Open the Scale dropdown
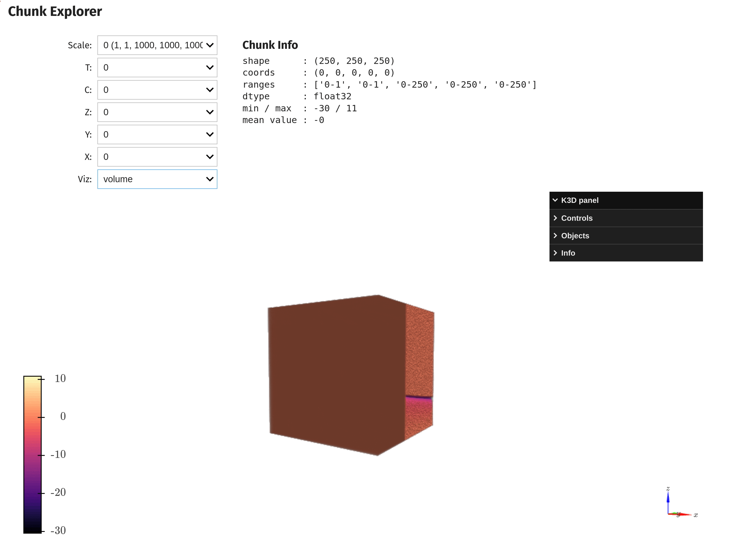The image size is (756, 550). [x=157, y=45]
